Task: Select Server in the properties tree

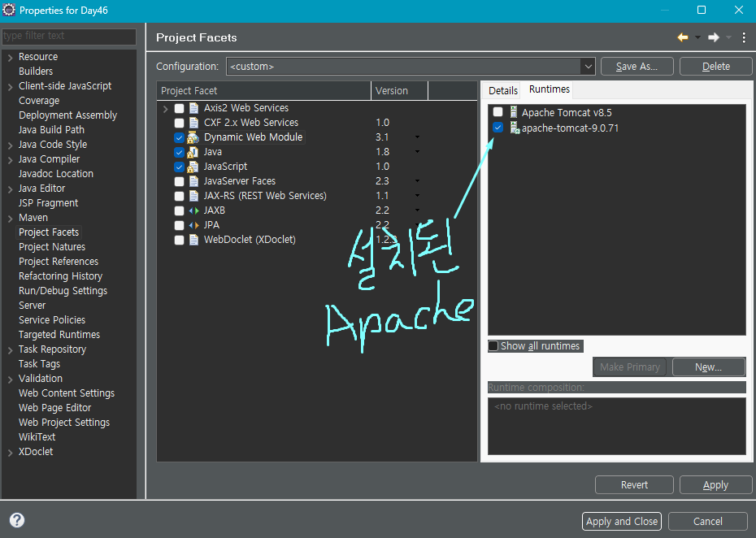Action: click(x=32, y=306)
